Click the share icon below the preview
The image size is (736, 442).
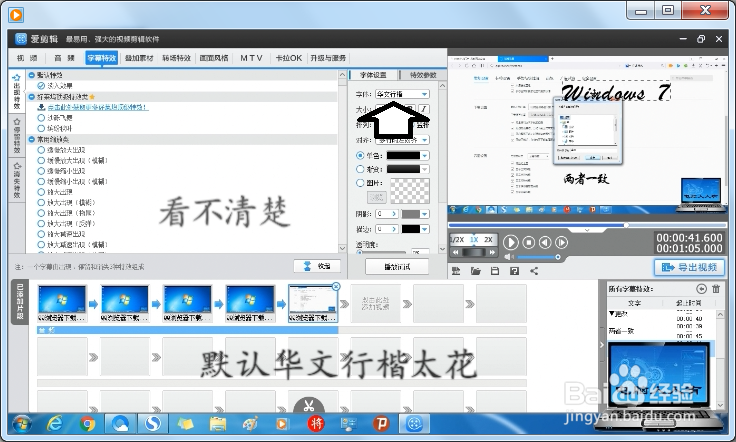point(534,271)
